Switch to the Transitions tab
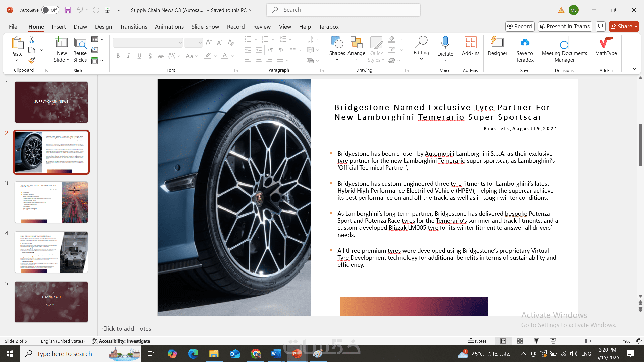The width and height of the screenshot is (644, 362). point(133,27)
